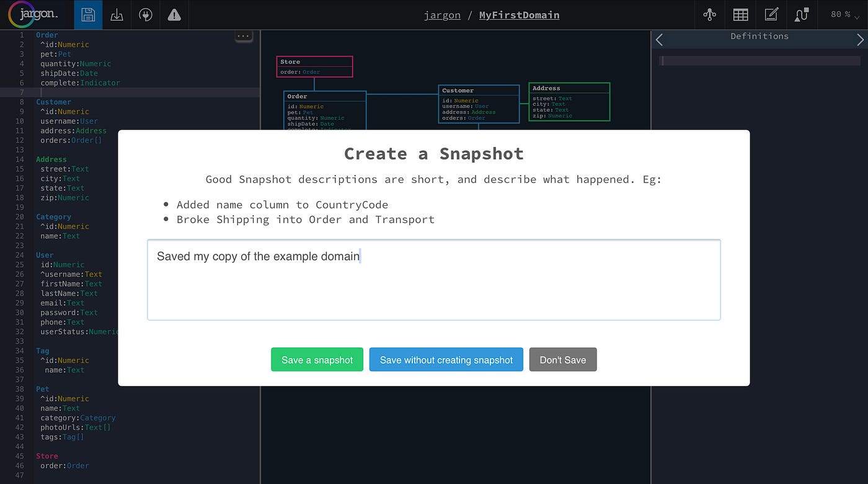Image resolution: width=868 pixels, height=484 pixels.
Task: Open the branch diagram view icon
Action: tap(710, 15)
